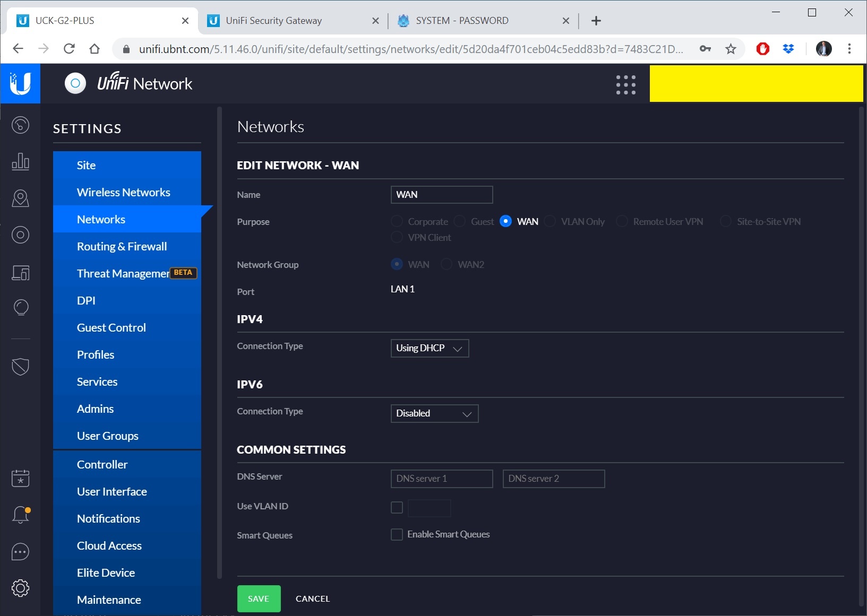Close the SYSTEM - PASSWORD tab
Viewport: 867px width, 616px height.
(x=566, y=21)
